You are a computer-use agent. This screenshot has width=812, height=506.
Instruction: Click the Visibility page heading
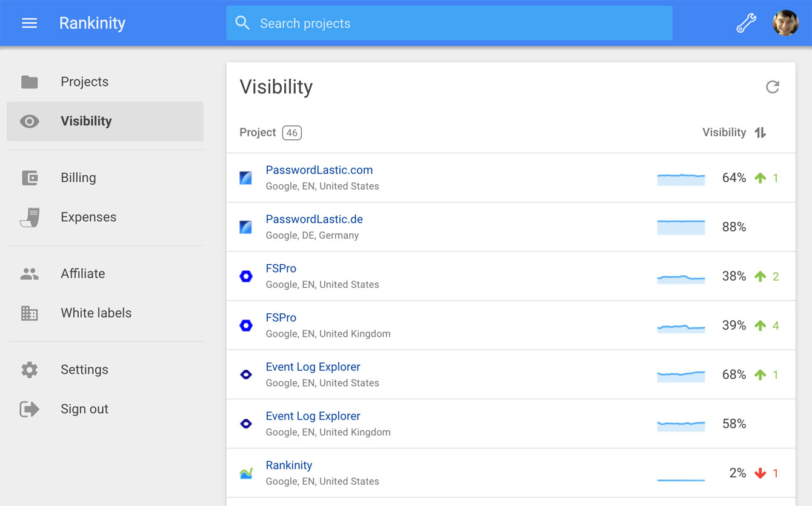(x=276, y=87)
